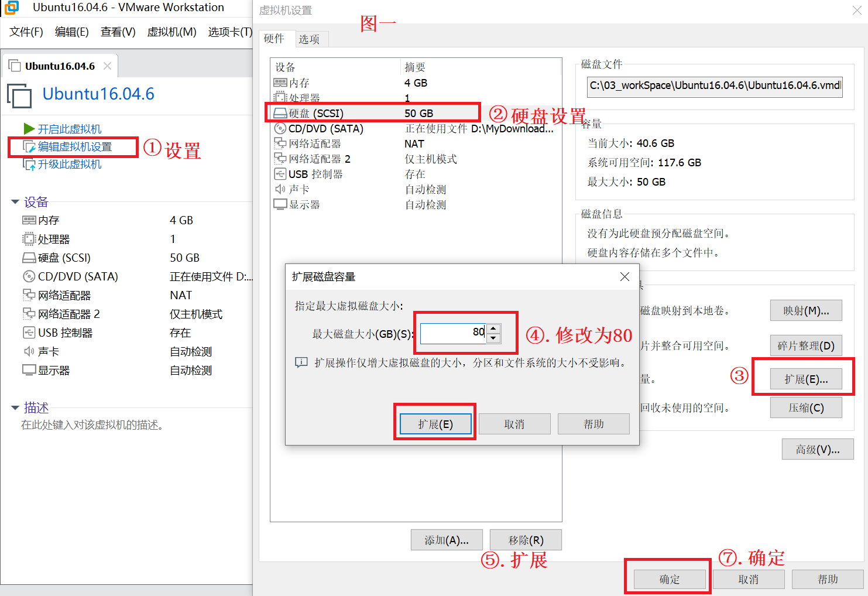Open the 选项卡(T) menu
868x596 pixels.
coord(230,32)
